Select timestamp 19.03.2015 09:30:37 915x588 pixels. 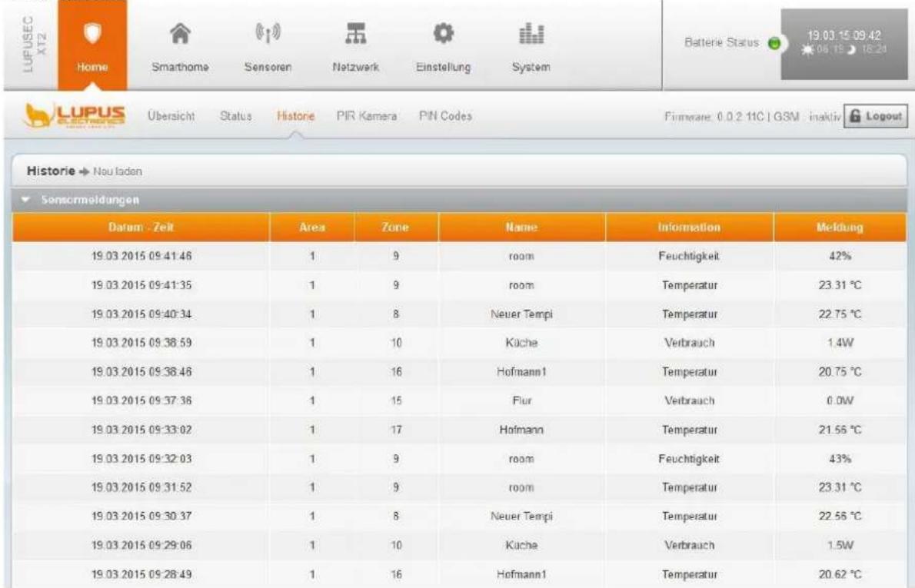click(141, 517)
